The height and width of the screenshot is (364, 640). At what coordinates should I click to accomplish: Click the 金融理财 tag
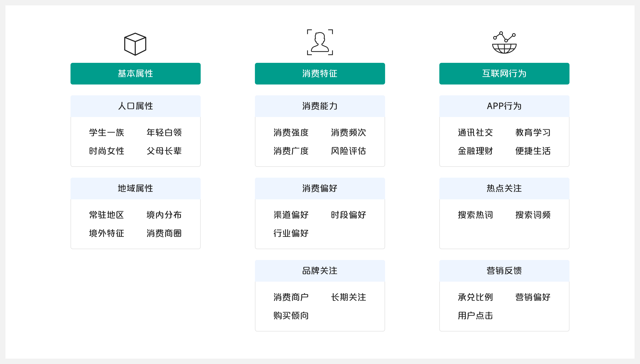coord(475,151)
